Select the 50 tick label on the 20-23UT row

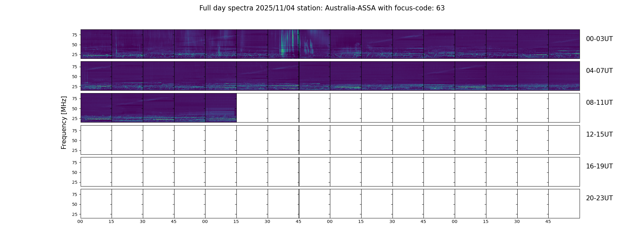[x=75, y=204]
